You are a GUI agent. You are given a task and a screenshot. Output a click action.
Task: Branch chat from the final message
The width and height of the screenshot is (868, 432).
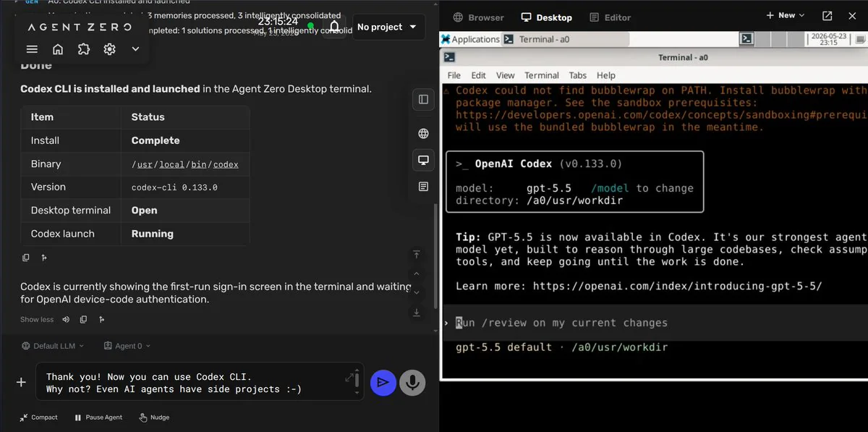[x=102, y=319]
